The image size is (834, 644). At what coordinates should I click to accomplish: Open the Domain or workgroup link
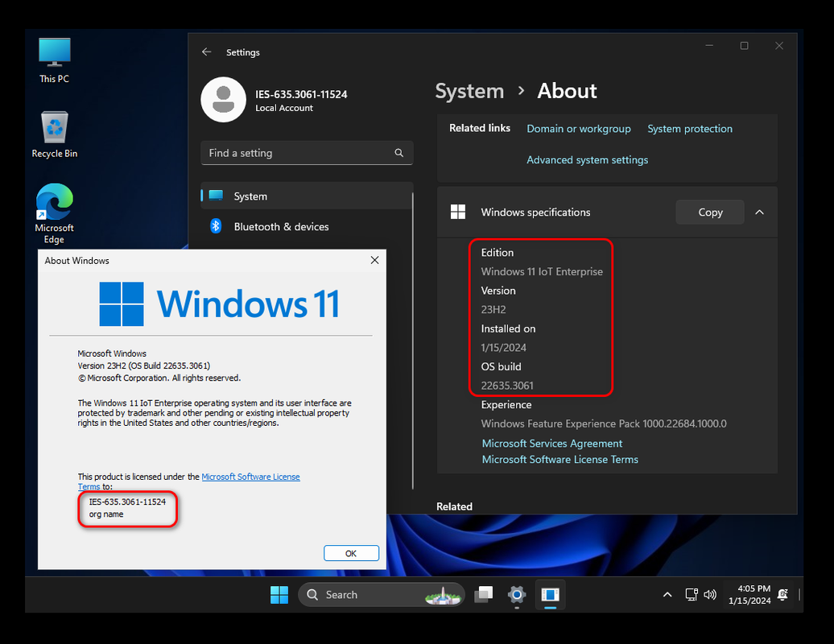click(x=579, y=129)
